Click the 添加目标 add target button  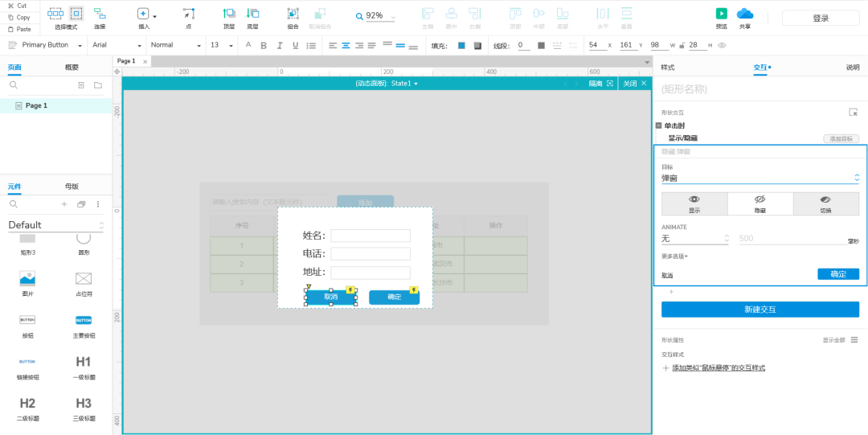coord(841,138)
